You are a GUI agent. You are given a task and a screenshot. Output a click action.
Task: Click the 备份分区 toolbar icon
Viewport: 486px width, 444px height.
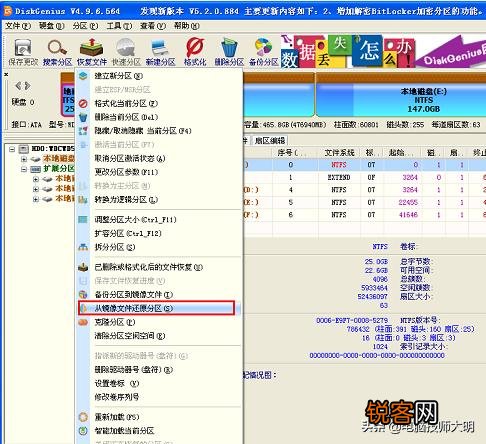coord(263,52)
